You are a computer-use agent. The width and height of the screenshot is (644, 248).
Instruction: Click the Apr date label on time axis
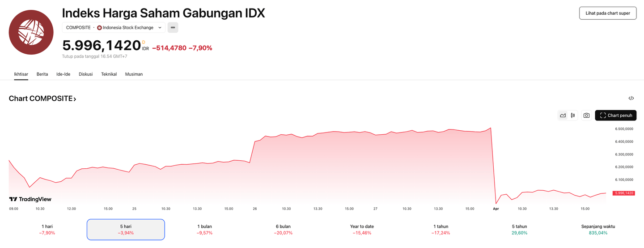496,209
